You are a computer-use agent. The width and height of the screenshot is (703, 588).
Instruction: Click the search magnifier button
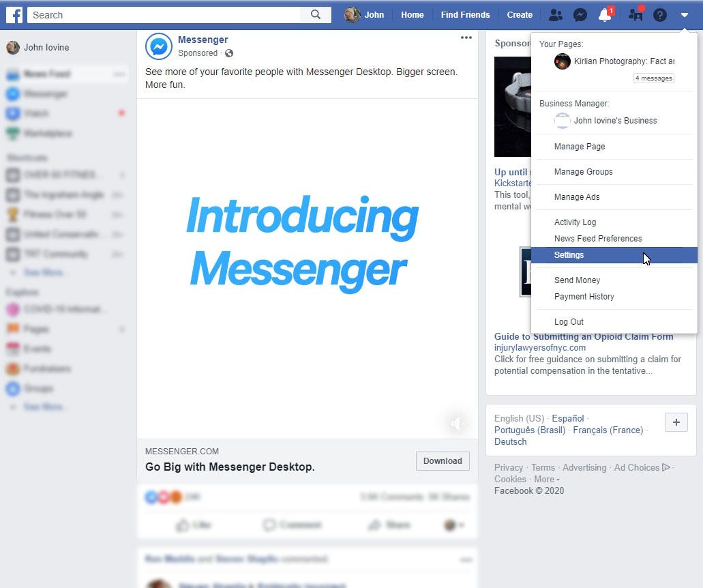coord(316,15)
